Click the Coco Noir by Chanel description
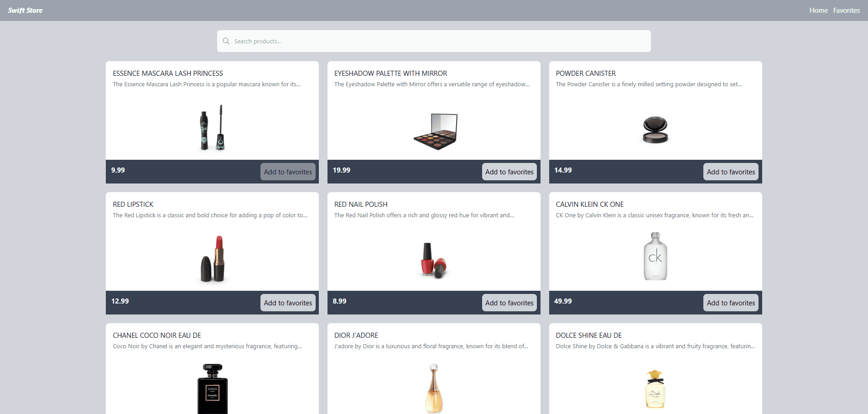The width and height of the screenshot is (868, 414). pos(207,346)
